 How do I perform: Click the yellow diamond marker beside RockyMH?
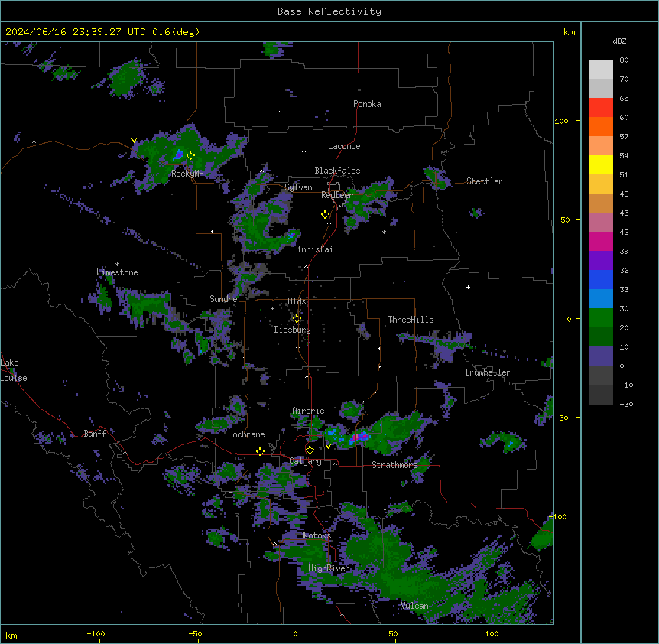(190, 156)
